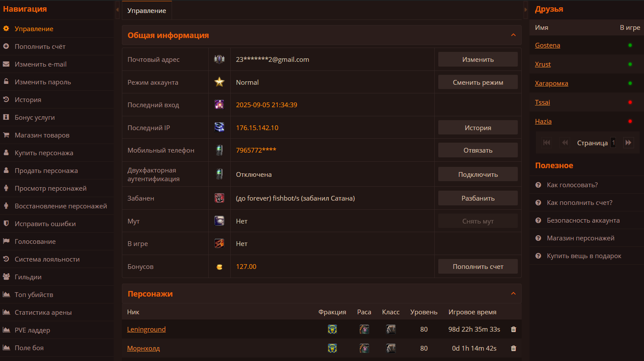
Task: Delete the Leninground character via trash icon
Action: pos(513,329)
